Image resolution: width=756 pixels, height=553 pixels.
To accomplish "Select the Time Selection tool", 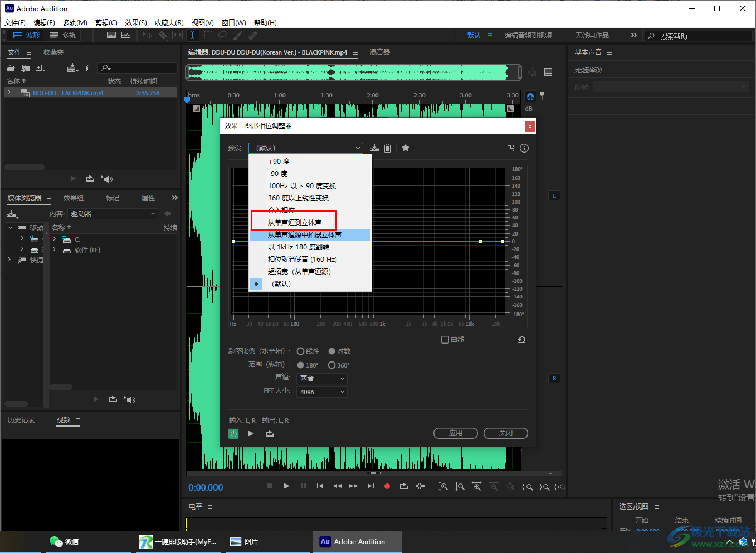I will coord(192,35).
